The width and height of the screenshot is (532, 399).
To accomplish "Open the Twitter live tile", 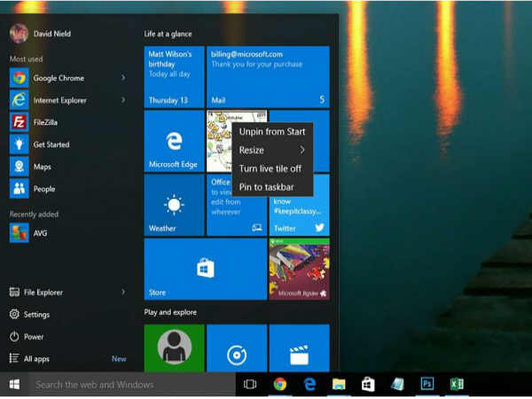I will [x=299, y=217].
